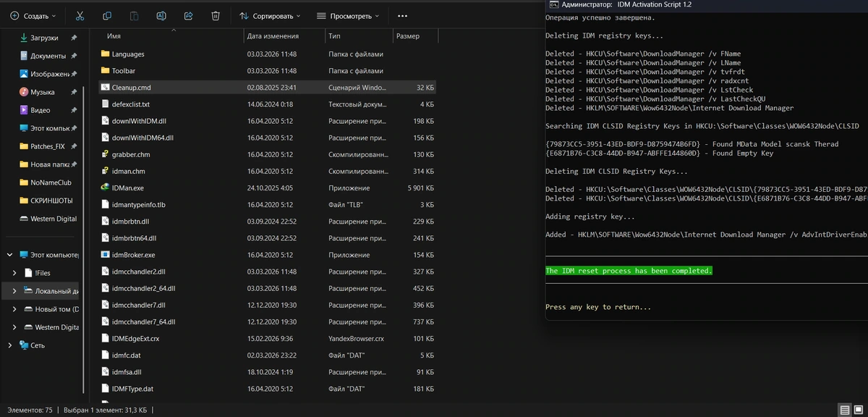This screenshot has height=417, width=868.
Task: Click the defexclist.txt document icon
Action: point(105,104)
